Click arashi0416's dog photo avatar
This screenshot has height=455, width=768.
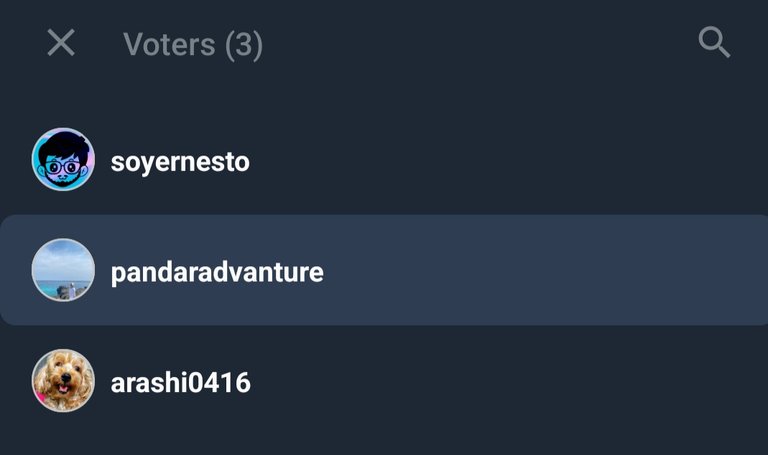(63, 381)
